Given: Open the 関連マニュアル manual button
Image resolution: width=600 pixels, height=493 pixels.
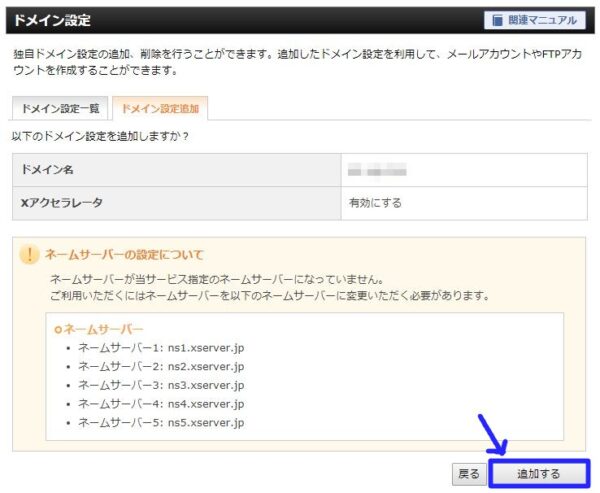Looking at the screenshot, I should (535, 20).
